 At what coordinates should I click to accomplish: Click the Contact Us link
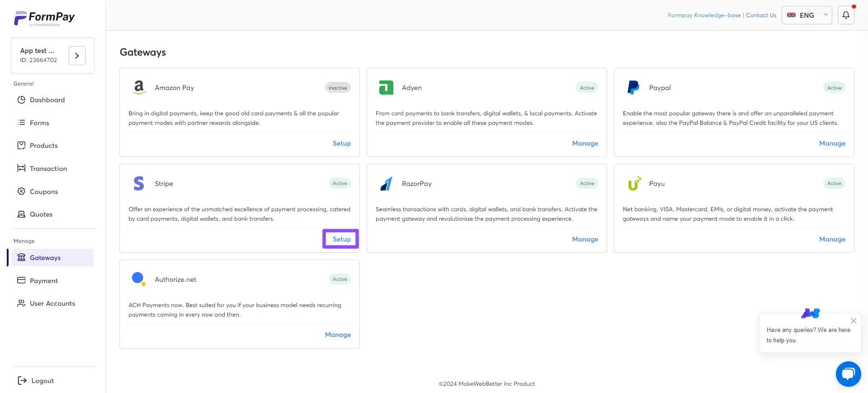761,15
